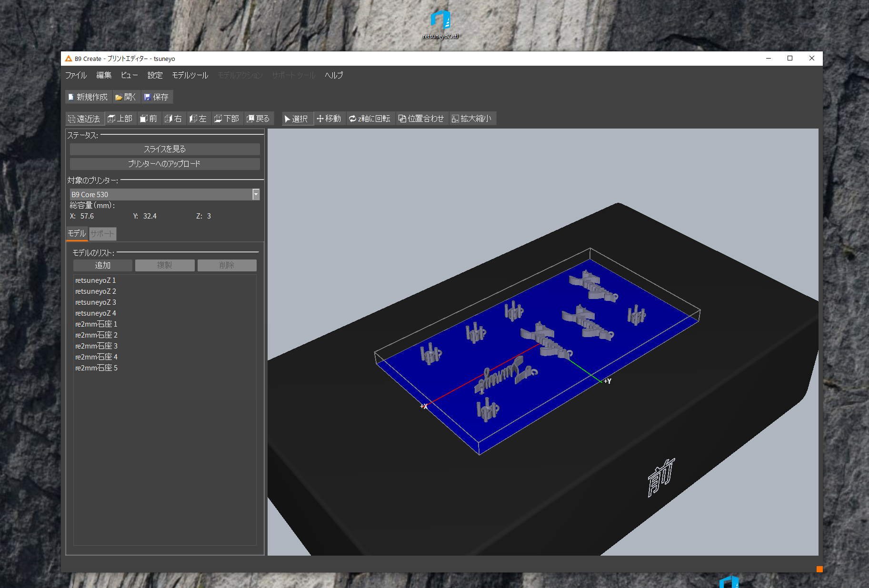Click the orange status indicator at window corner
Viewport: 869px width, 588px height.
819,569
